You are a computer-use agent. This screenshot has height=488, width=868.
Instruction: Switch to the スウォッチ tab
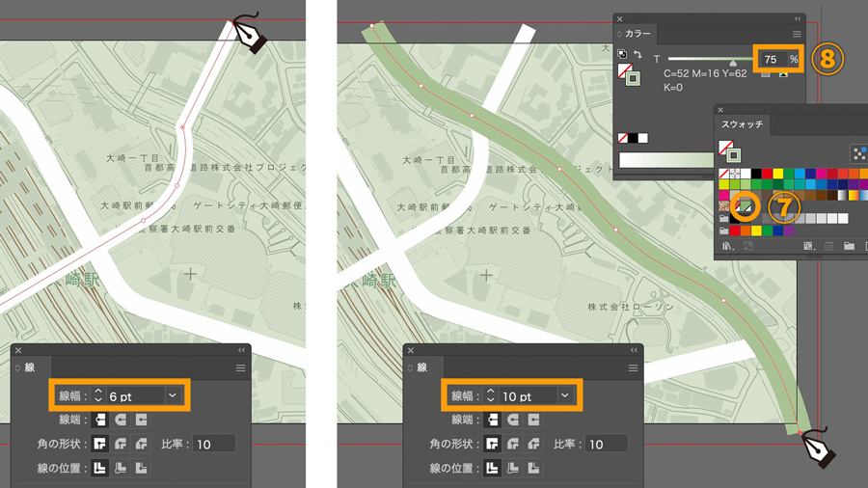pyautogui.click(x=742, y=124)
